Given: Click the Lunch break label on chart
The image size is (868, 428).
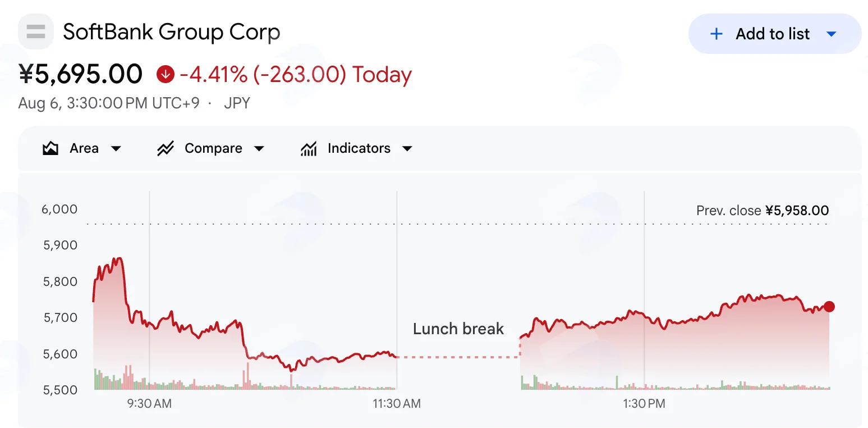Looking at the screenshot, I should pos(458,329).
